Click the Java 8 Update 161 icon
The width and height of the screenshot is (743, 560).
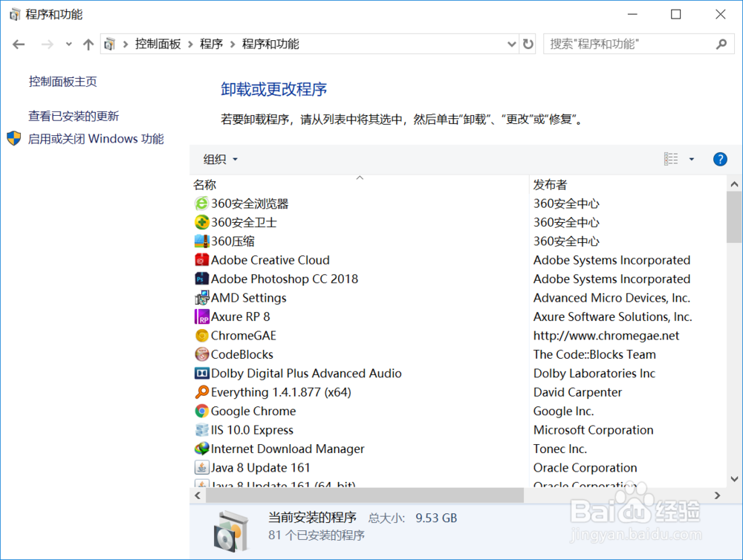pos(202,468)
